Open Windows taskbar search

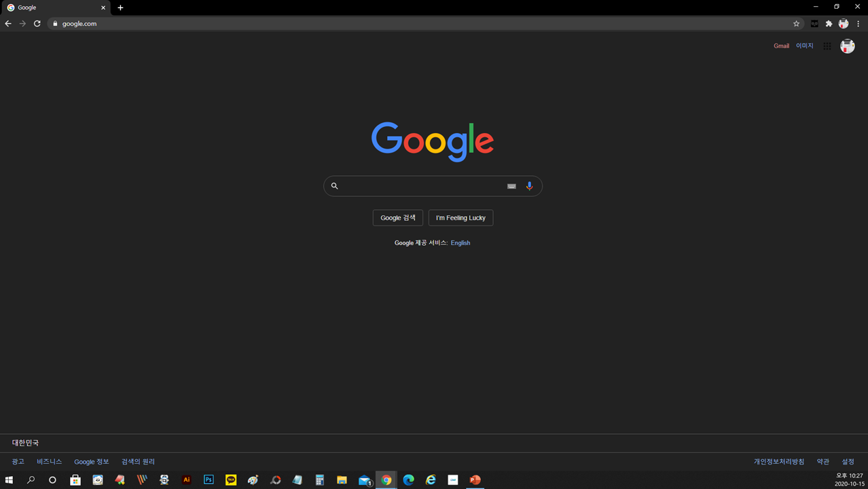[31, 480]
